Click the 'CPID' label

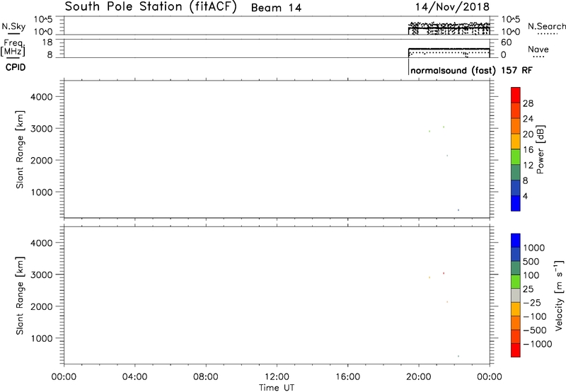(x=16, y=67)
